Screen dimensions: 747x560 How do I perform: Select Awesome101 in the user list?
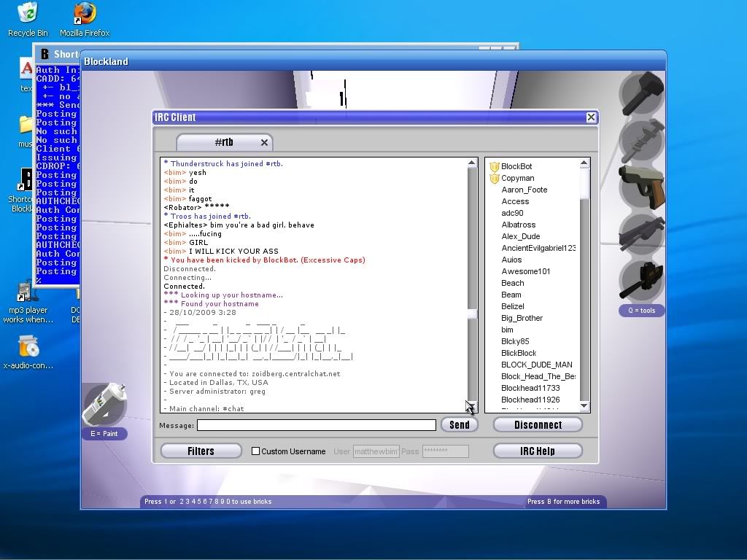(x=525, y=271)
